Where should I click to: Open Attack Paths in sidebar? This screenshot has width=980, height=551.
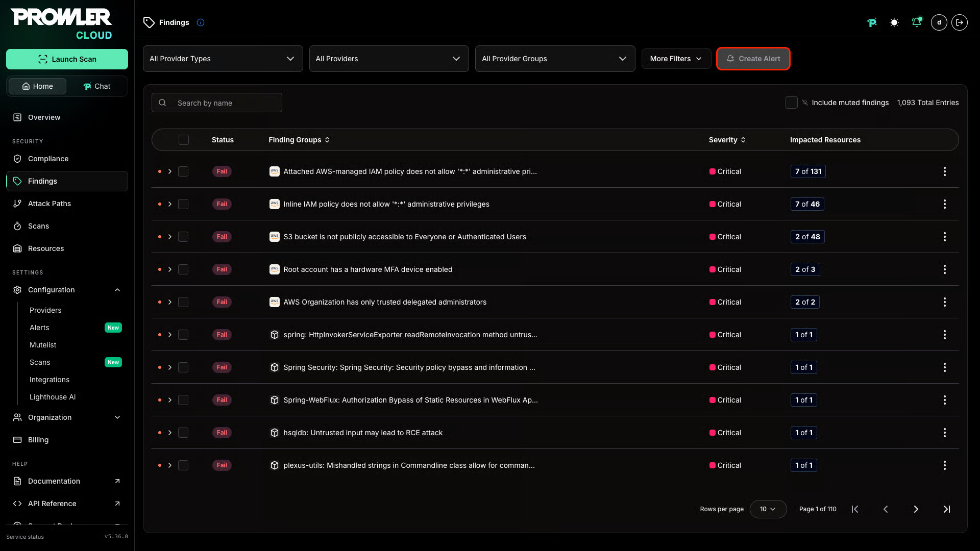pyautogui.click(x=67, y=204)
